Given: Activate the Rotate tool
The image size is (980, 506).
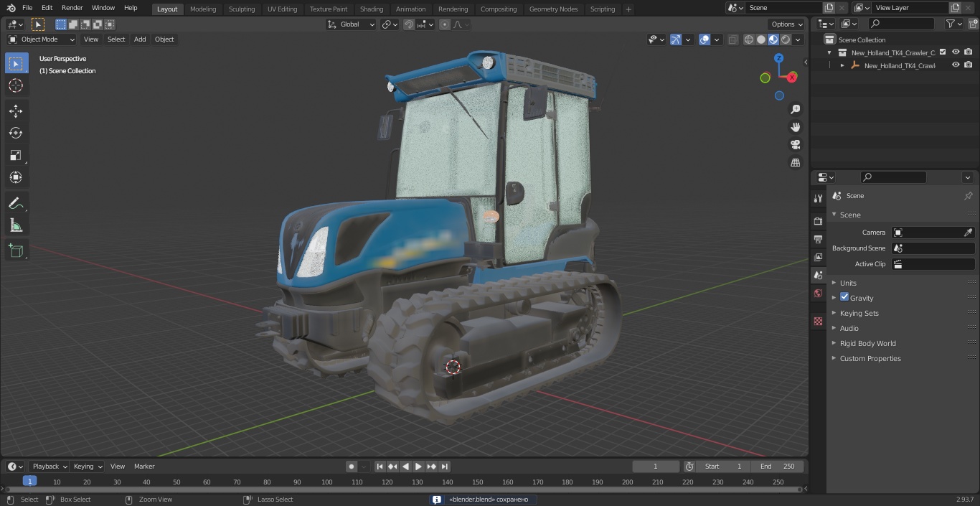Looking at the screenshot, I should 16,133.
